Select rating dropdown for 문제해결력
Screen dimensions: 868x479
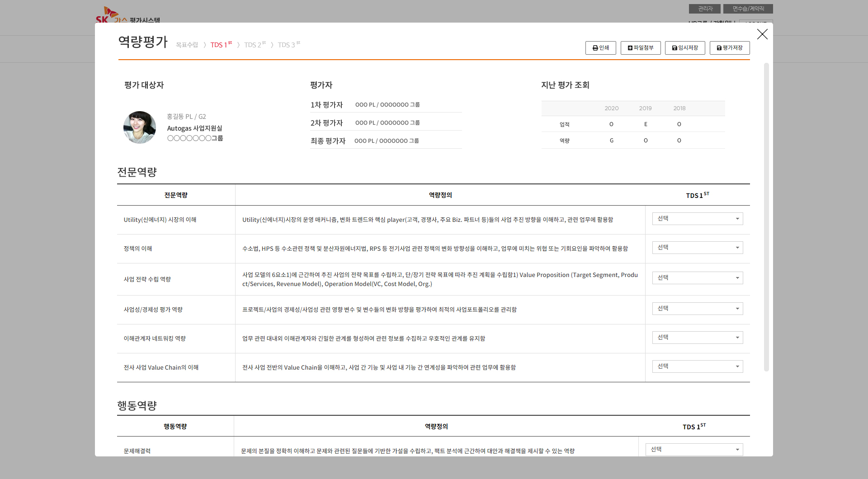pyautogui.click(x=693, y=450)
